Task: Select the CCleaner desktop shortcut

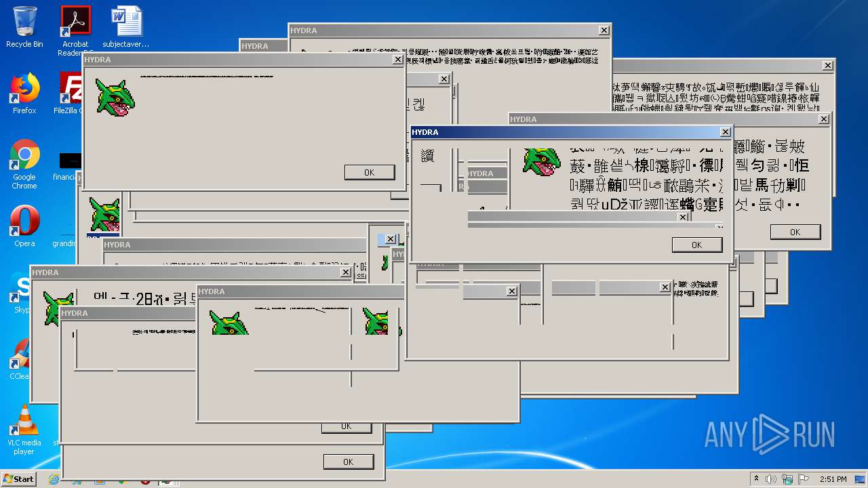Action: click(x=19, y=359)
